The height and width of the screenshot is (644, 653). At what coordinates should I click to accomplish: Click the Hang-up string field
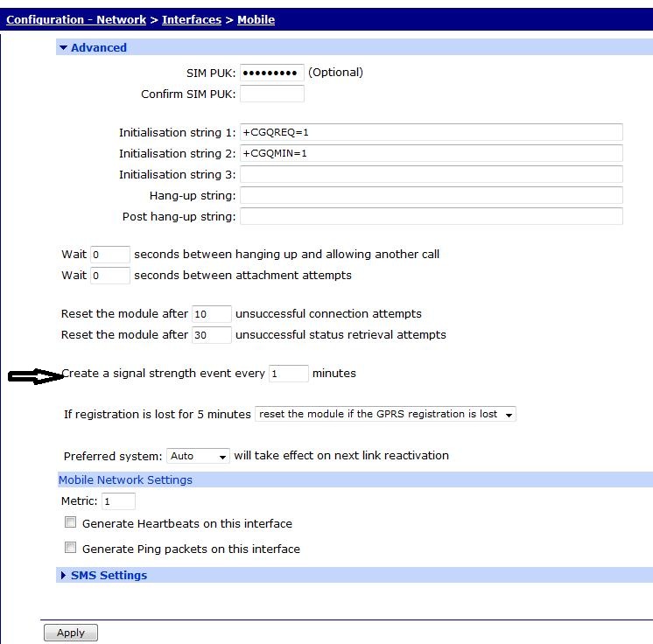pos(431,196)
